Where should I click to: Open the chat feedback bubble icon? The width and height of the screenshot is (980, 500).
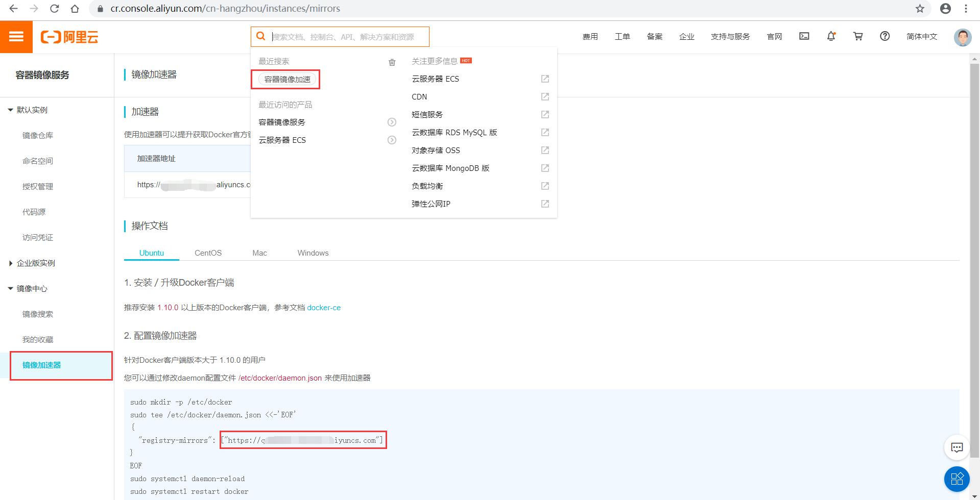pyautogui.click(x=957, y=447)
